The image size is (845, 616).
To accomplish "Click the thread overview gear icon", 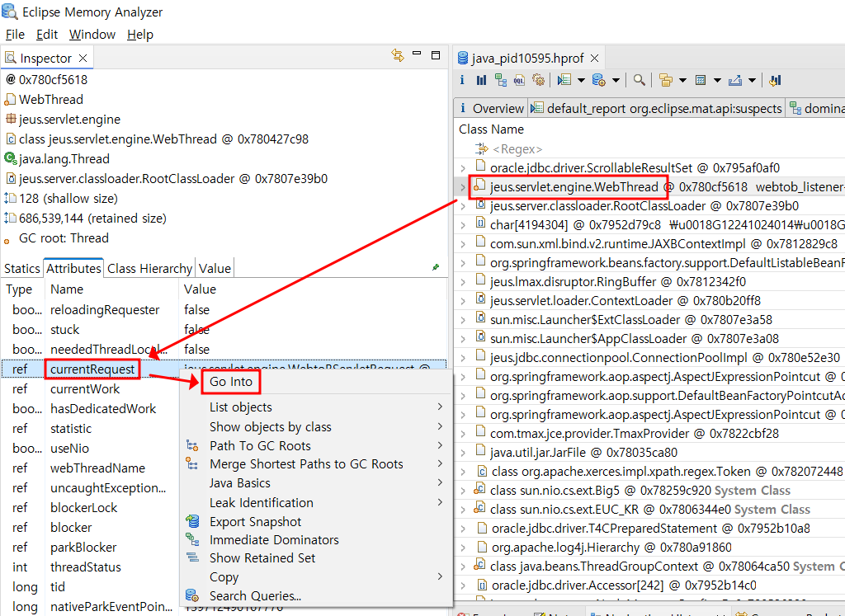I will 539,80.
